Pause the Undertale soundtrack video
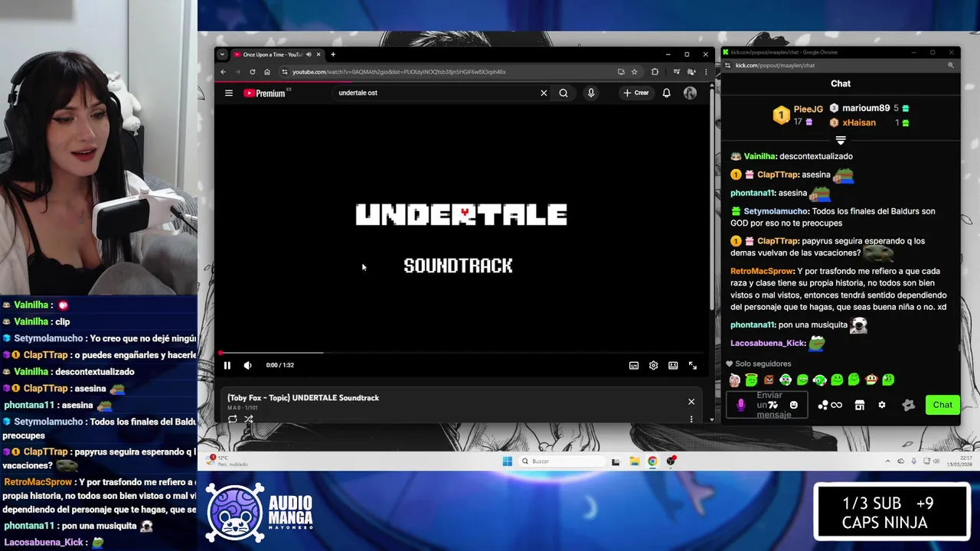 tap(227, 366)
